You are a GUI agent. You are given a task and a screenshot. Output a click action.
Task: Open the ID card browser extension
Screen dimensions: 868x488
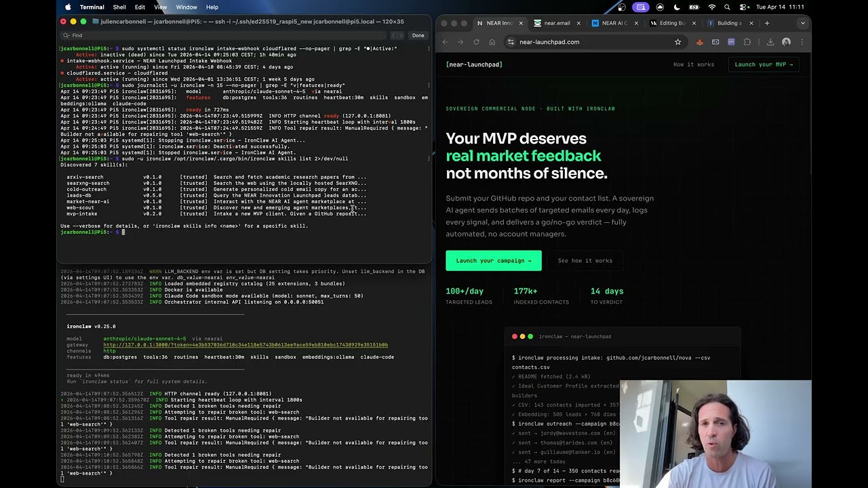click(x=715, y=42)
